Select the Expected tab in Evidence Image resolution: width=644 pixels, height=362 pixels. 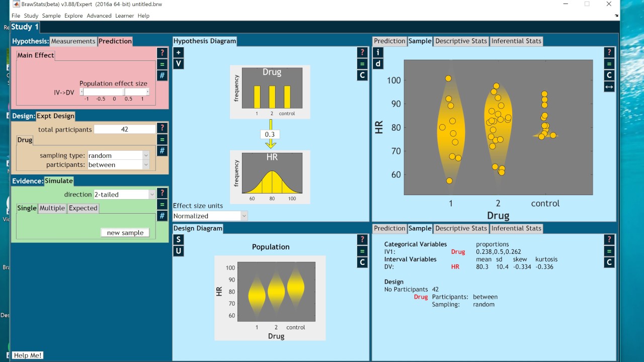click(x=83, y=208)
